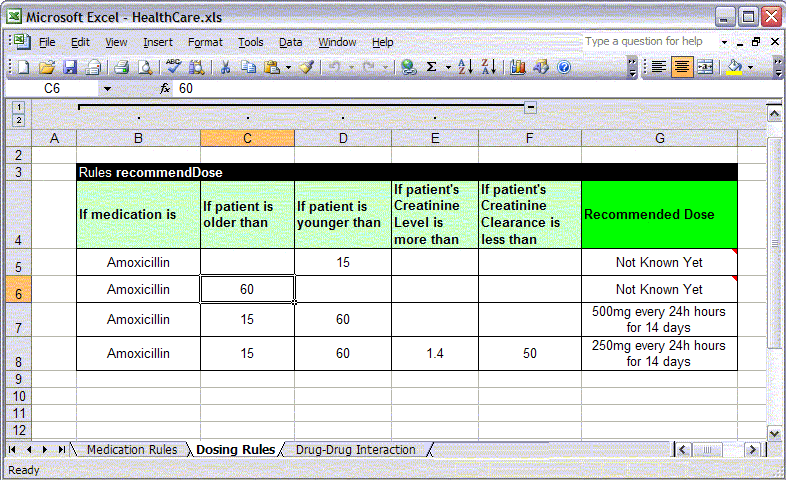Click the Excel workbook icon in menu bar

point(22,42)
